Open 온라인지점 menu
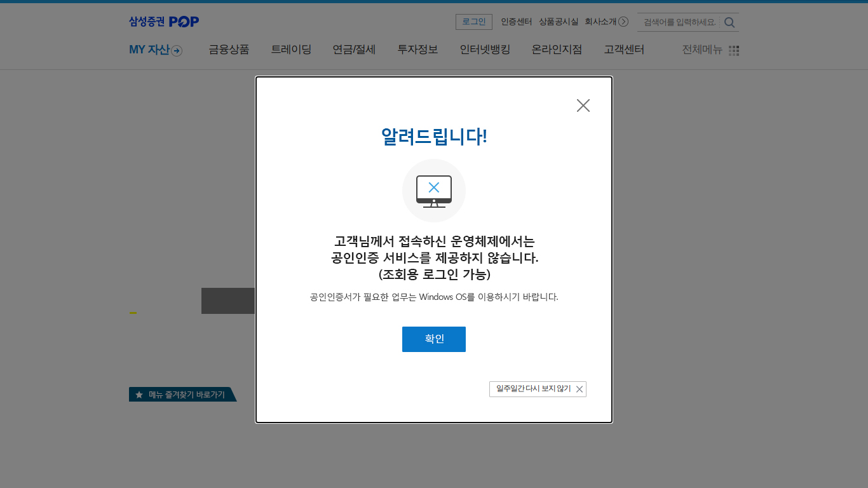Image resolution: width=868 pixels, height=488 pixels. pos(557,50)
